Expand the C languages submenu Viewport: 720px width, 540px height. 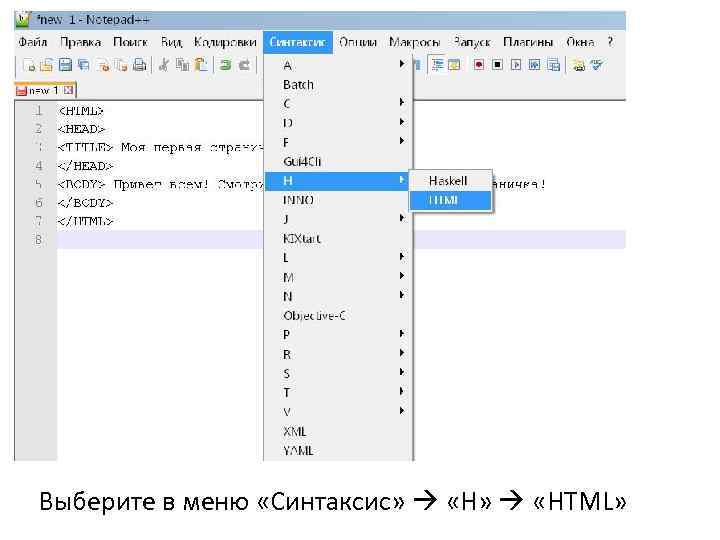pos(339,104)
